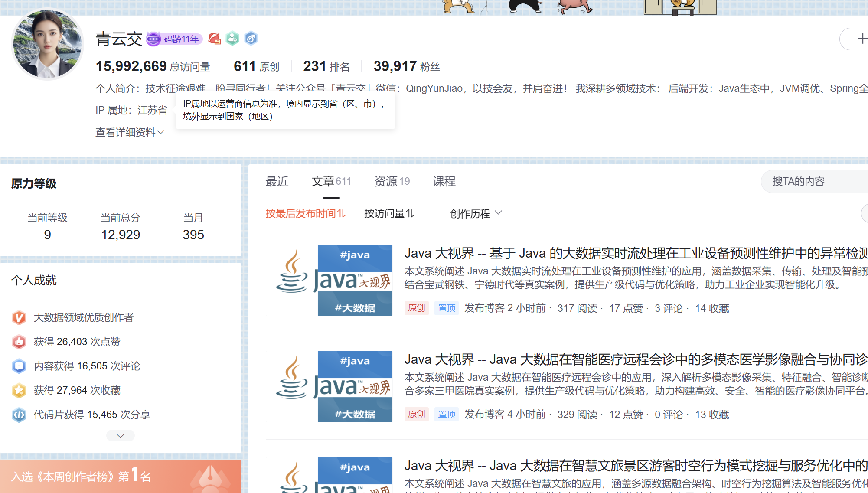868x493 pixels.
Task: Sort articles by 按最后发布时间
Action: (305, 213)
